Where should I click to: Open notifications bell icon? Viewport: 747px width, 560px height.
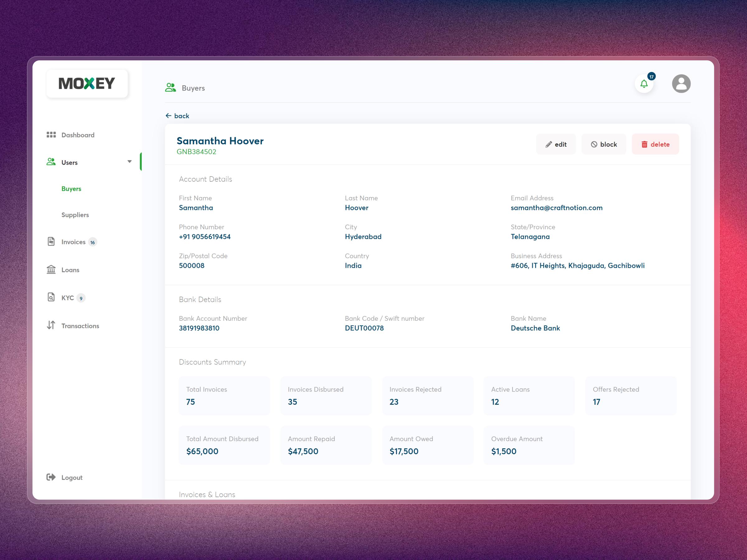(644, 84)
